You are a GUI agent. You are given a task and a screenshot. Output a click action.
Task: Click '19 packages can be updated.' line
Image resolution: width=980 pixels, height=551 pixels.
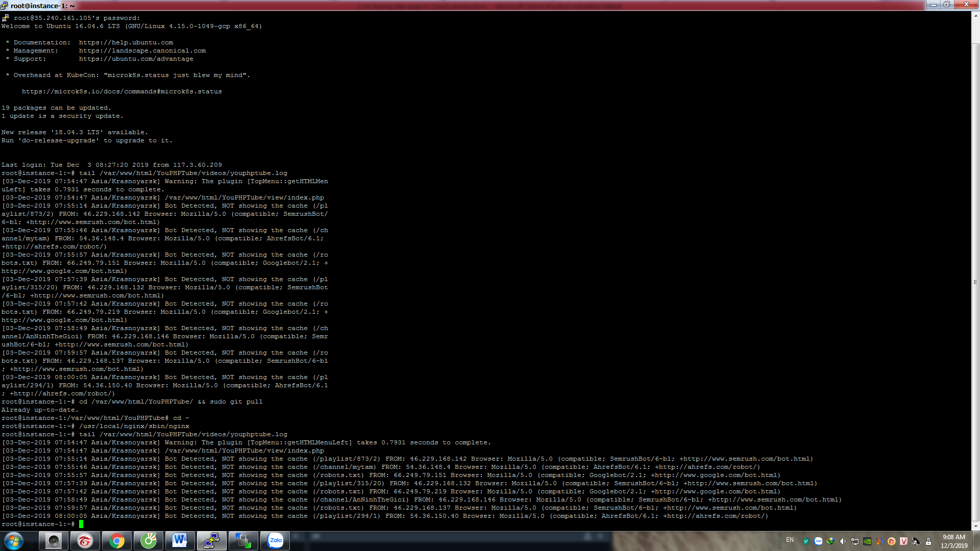click(x=56, y=108)
